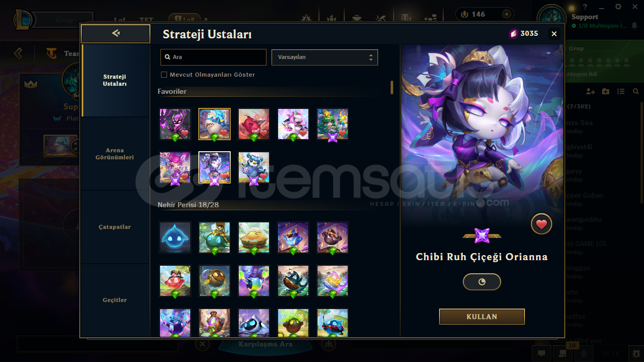Click the plus button next to 146 currency
Viewport: 644px width, 362px height.
click(x=506, y=14)
